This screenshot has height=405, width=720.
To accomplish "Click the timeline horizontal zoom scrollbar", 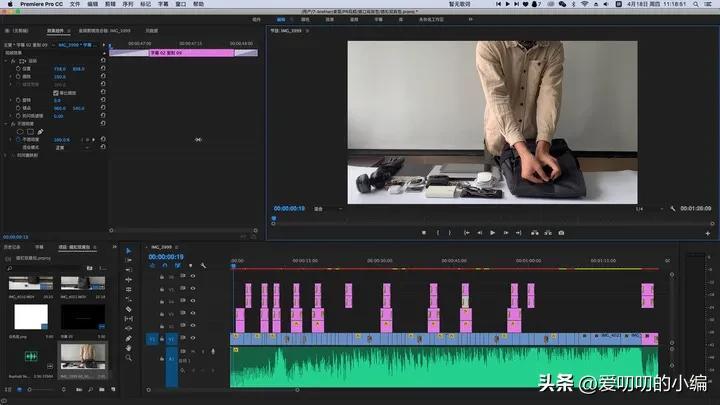I will tap(223, 390).
